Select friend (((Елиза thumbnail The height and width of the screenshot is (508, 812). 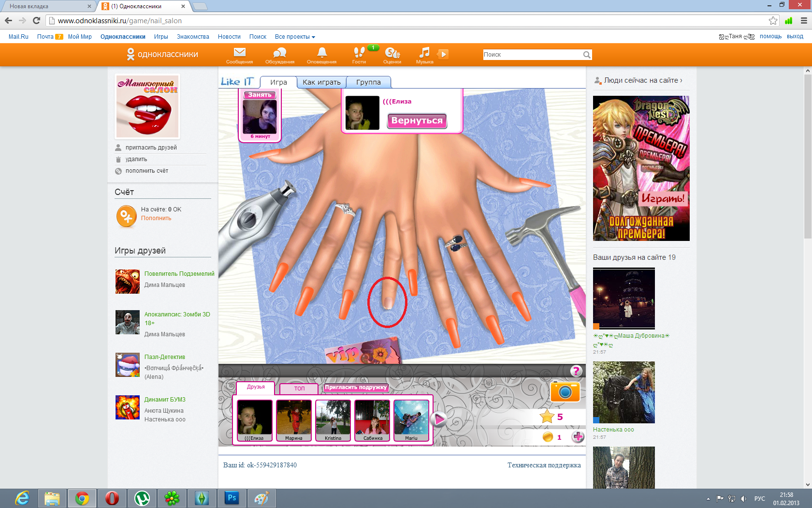[x=255, y=420]
